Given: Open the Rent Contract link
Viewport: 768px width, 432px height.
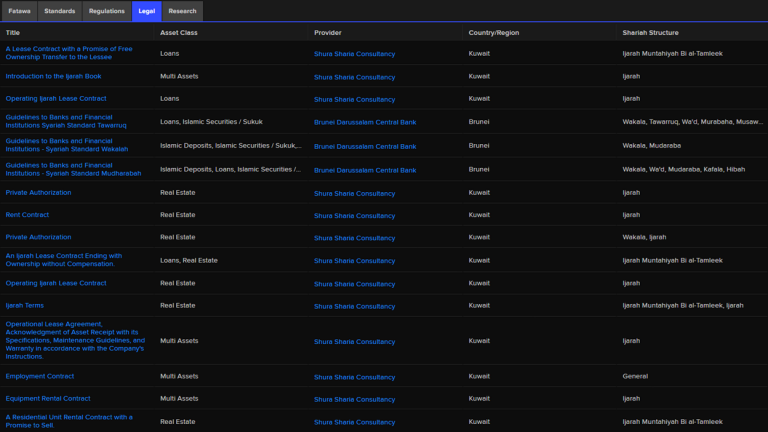Looking at the screenshot, I should pyautogui.click(x=27, y=215).
